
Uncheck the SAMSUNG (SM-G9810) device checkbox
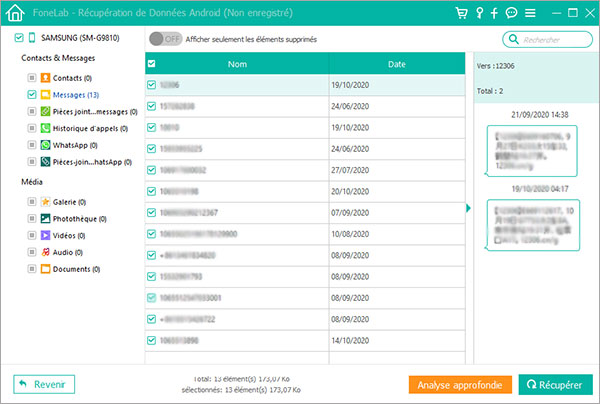20,37
